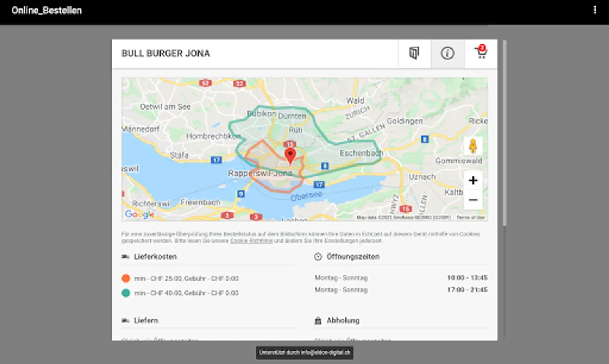Click the Map data attribution text
The width and height of the screenshot is (609, 364).
pyautogui.click(x=404, y=218)
